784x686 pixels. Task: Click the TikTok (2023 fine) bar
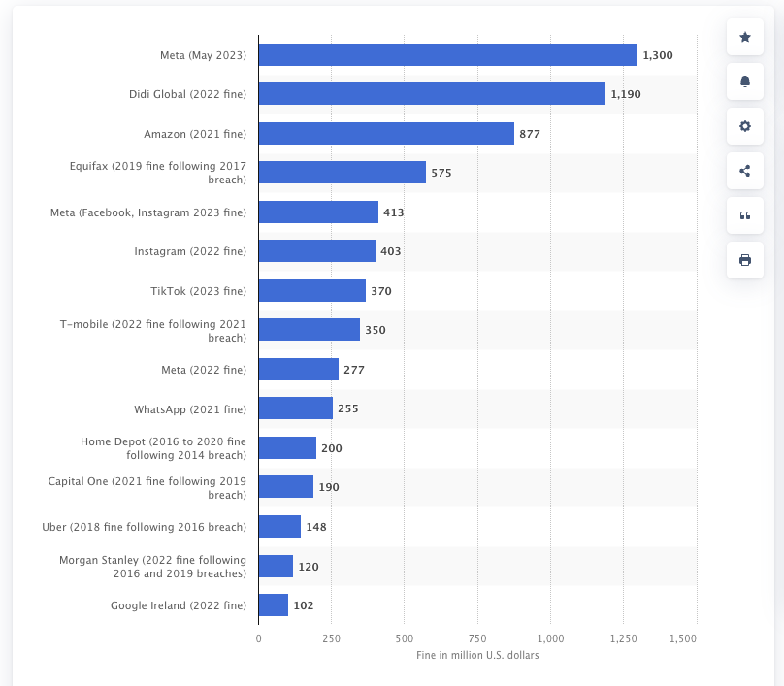pyautogui.click(x=312, y=290)
